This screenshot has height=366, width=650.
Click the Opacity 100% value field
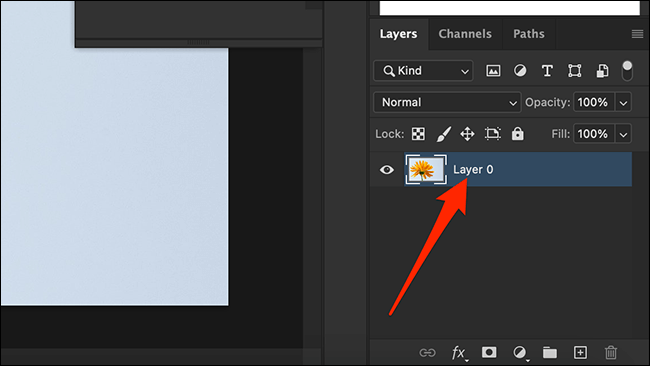click(x=594, y=102)
